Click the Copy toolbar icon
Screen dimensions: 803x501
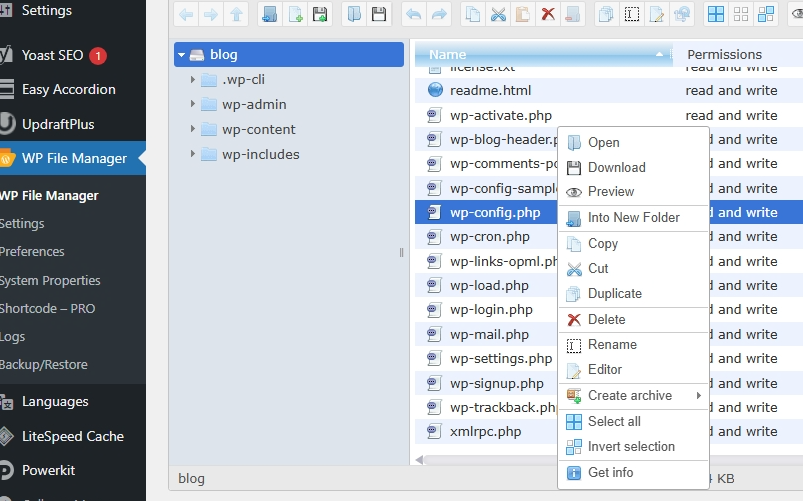pyautogui.click(x=473, y=14)
